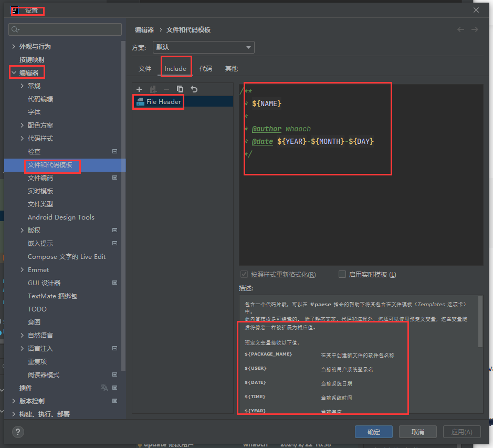Click the project-level icon beside 语言注入
The image size is (493, 448).
coord(115,349)
